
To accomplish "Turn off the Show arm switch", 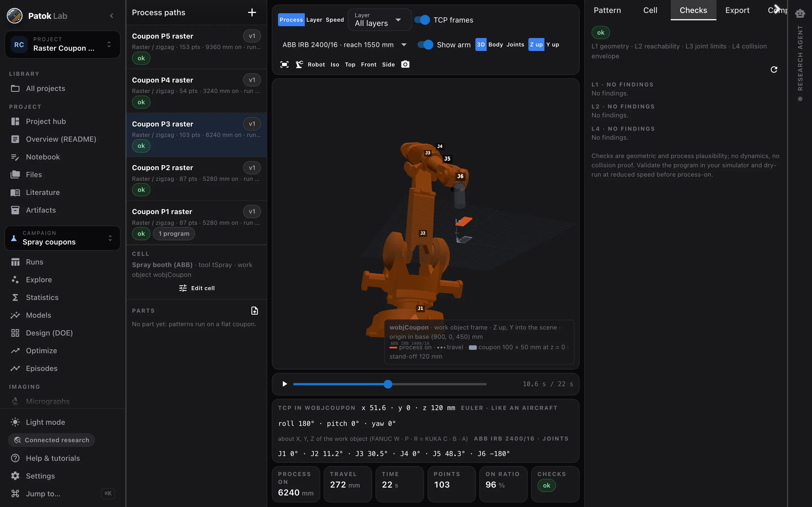I will [425, 45].
